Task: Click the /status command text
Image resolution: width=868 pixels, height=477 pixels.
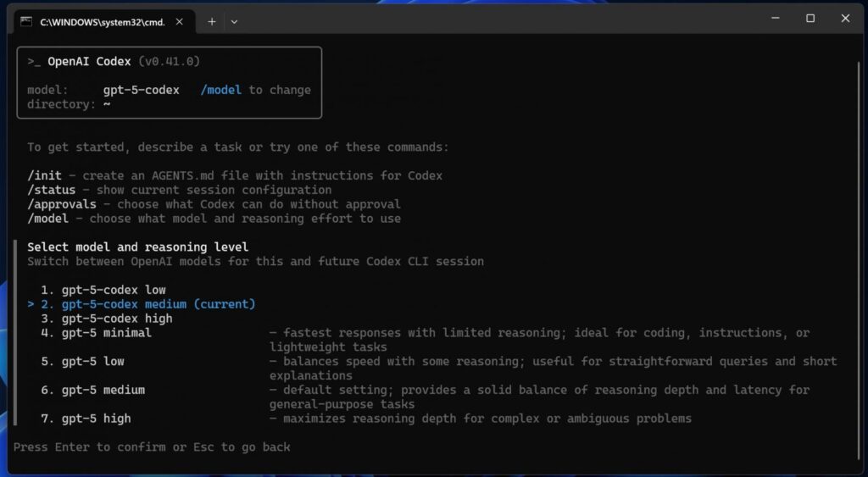Action: tap(51, 190)
